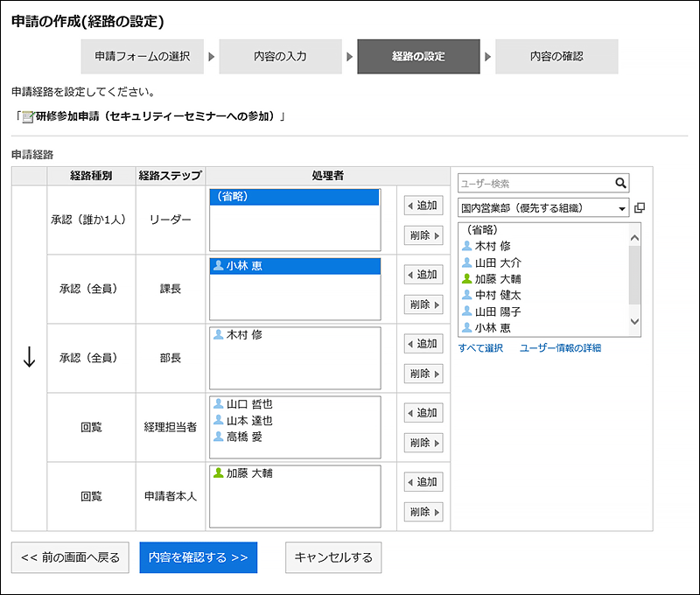Image resolution: width=700 pixels, height=595 pixels.
Task: Click user list scroll up arrow
Action: [x=634, y=238]
